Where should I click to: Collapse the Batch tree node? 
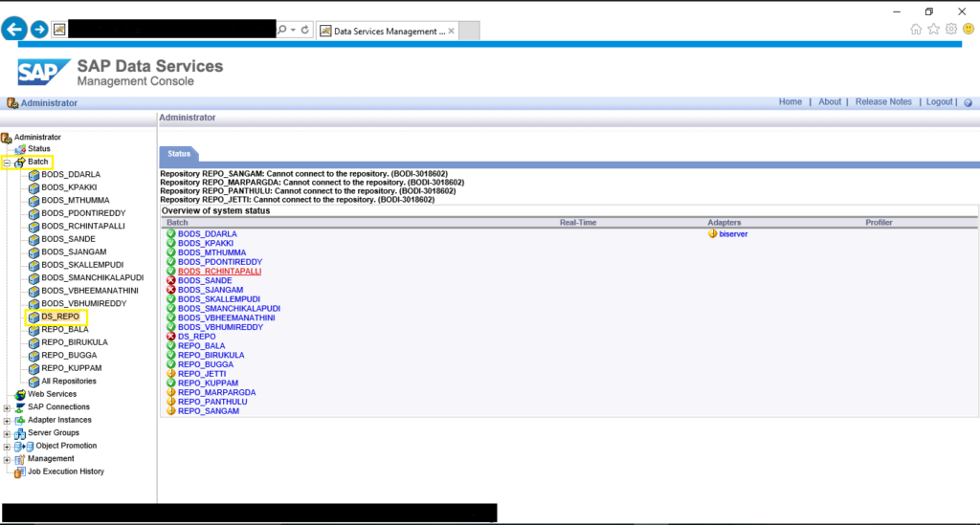[7, 163]
